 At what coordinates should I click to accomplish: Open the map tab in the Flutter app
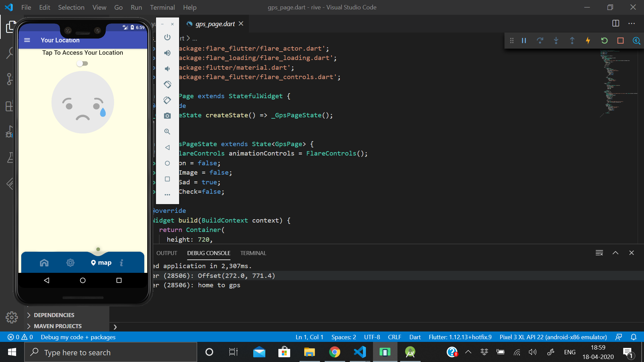[x=101, y=262]
